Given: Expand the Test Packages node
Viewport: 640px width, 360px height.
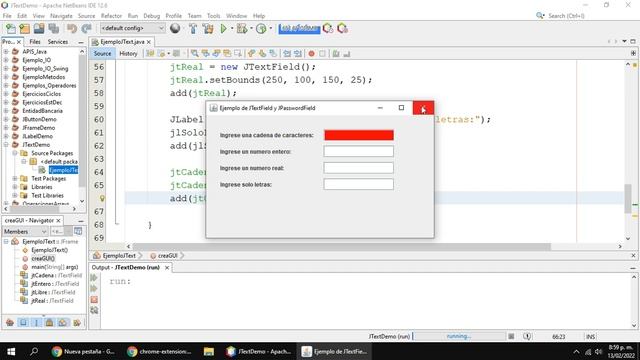Looking at the screenshot, I should 15,178.
